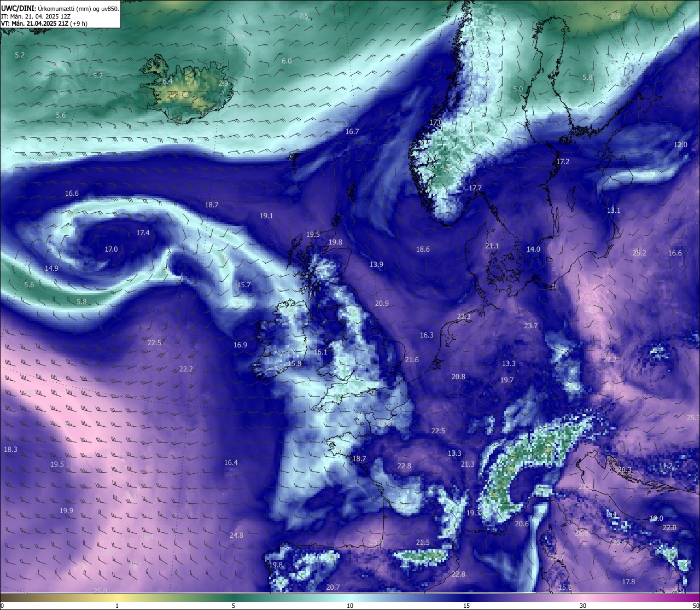The height and width of the screenshot is (610, 700).
Task: Click the 20.9 value on the map
Action: (382, 303)
